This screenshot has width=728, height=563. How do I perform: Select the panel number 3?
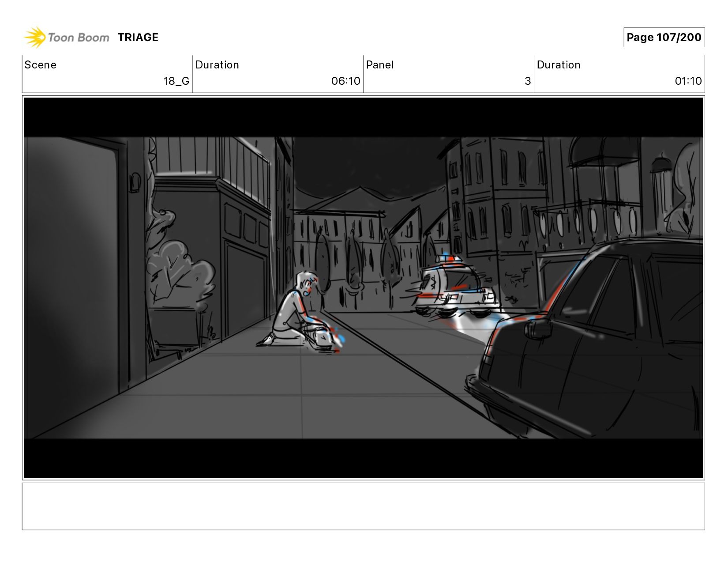point(528,81)
